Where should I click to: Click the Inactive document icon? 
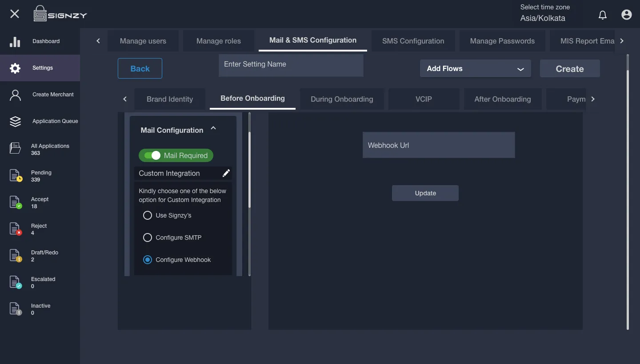16,309
